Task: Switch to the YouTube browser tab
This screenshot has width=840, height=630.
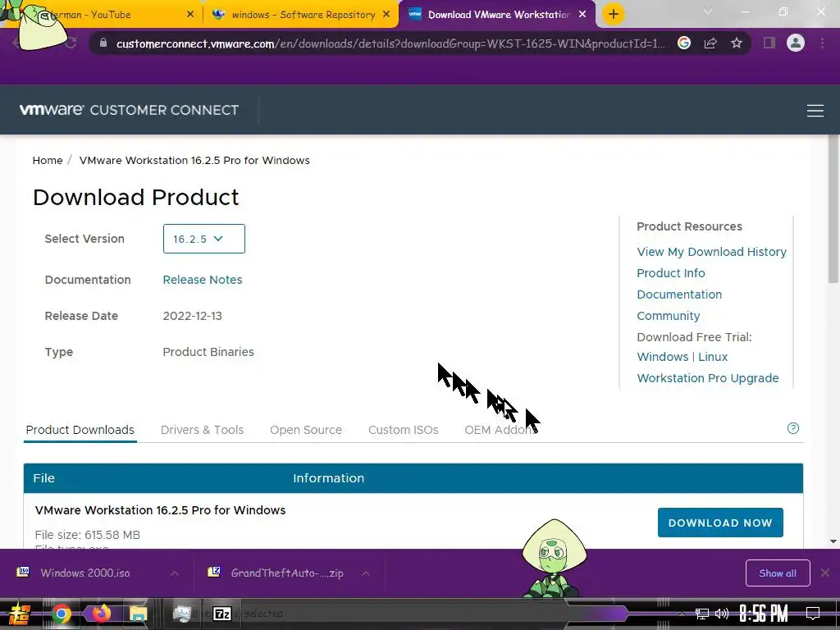Action: click(x=102, y=15)
